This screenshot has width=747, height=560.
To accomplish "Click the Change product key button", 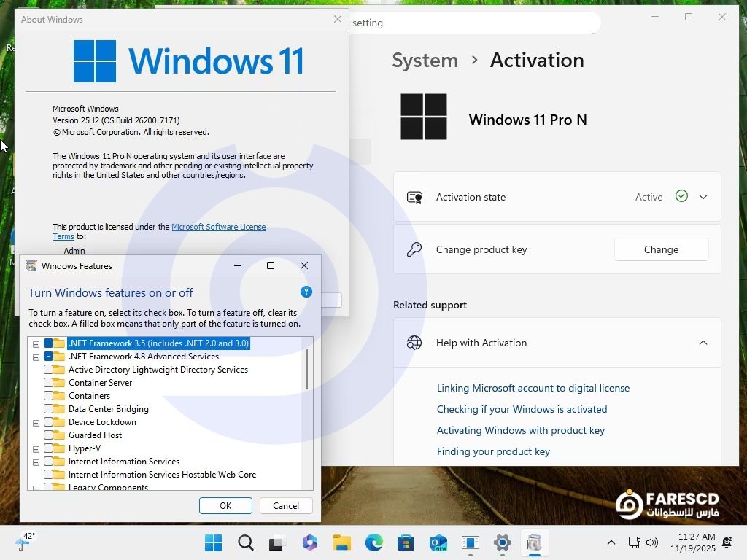I will pos(661,249).
